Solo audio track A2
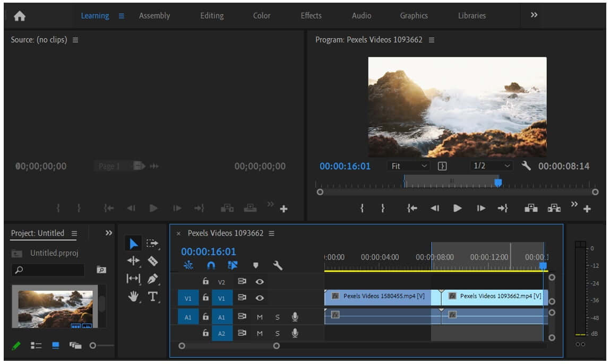 [x=277, y=333]
